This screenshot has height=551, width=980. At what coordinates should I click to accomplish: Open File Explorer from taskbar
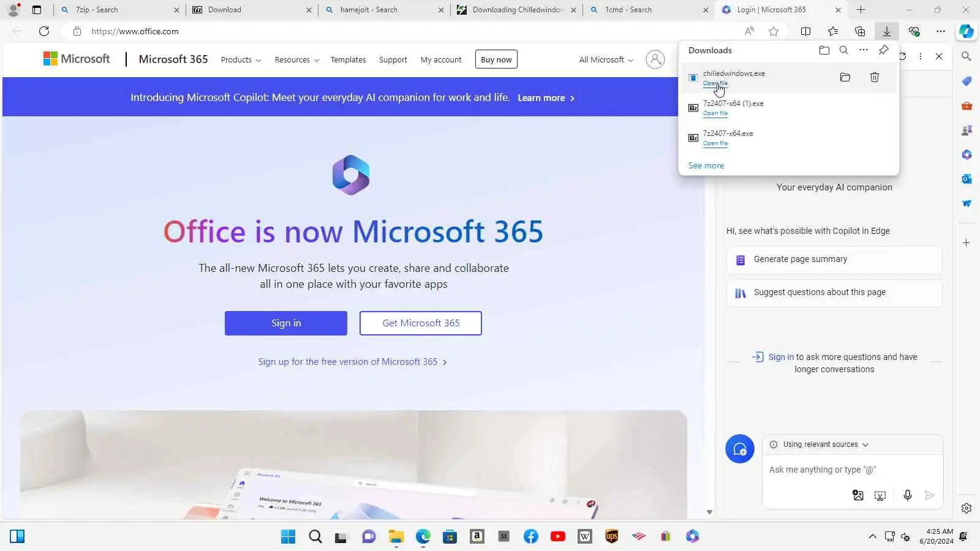[396, 537]
